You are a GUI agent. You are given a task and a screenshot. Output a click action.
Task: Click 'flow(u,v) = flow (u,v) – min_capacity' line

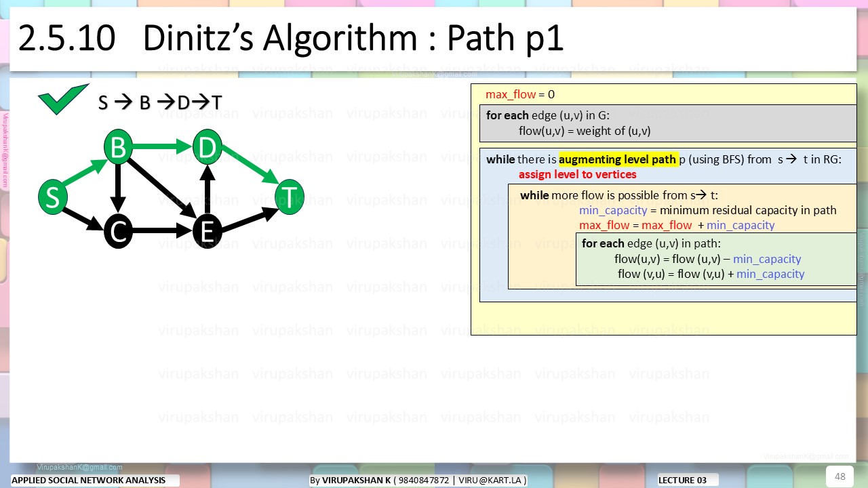(707, 259)
